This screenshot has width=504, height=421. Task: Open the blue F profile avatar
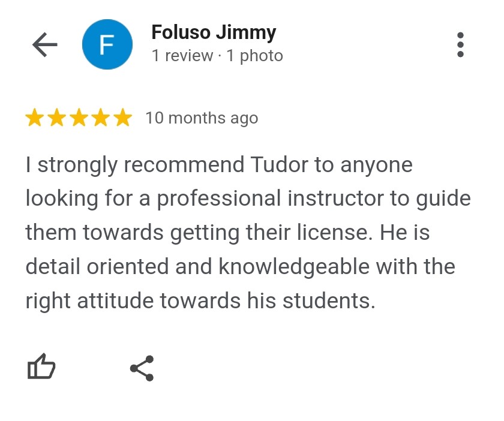(x=107, y=44)
